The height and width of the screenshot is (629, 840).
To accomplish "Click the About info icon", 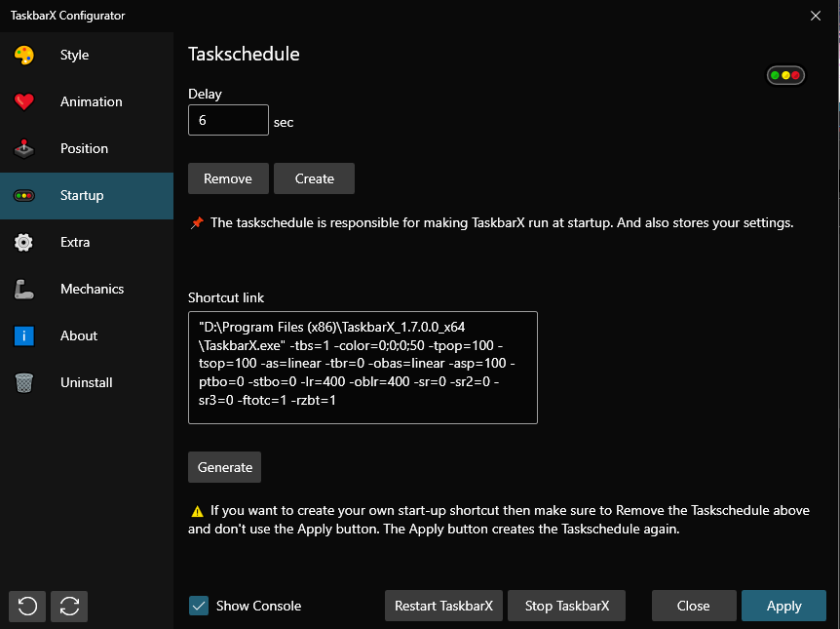I will [24, 336].
